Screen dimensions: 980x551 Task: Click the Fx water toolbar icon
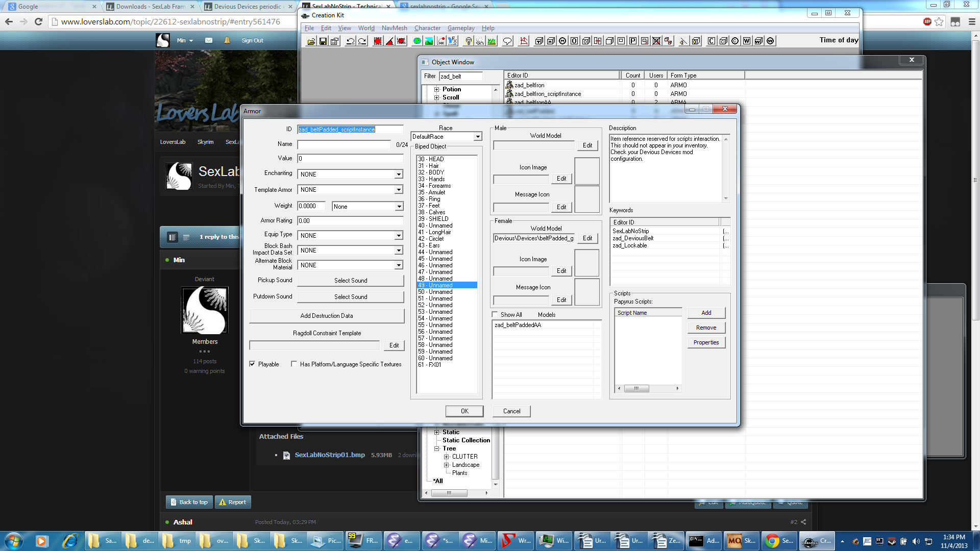pos(452,41)
